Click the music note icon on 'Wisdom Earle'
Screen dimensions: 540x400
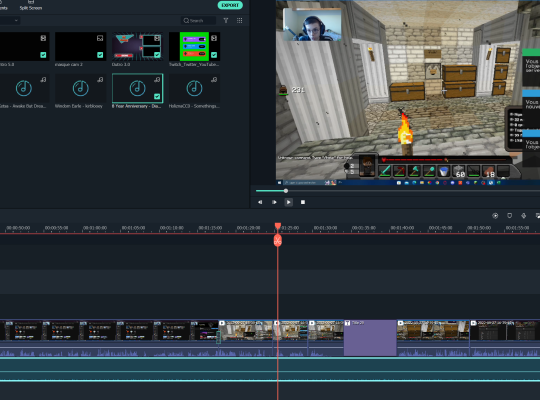(x=100, y=80)
